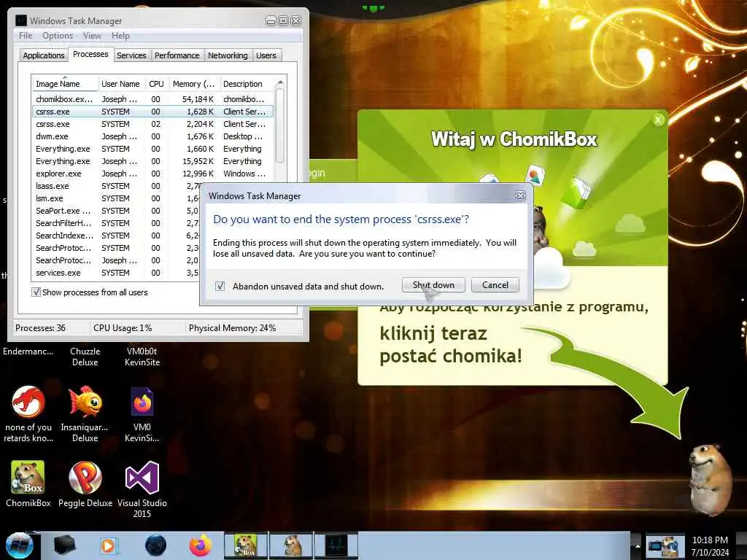
Task: Click the Shut down button
Action: pos(433,285)
